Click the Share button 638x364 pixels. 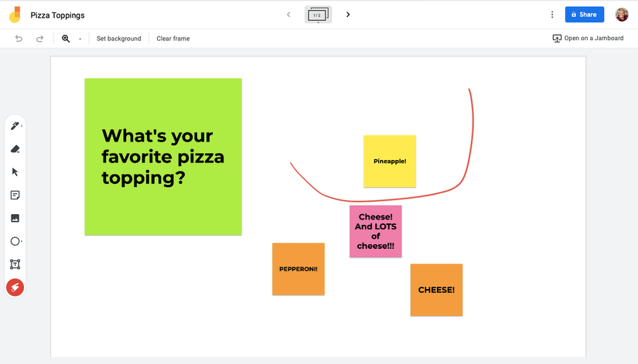(x=585, y=15)
